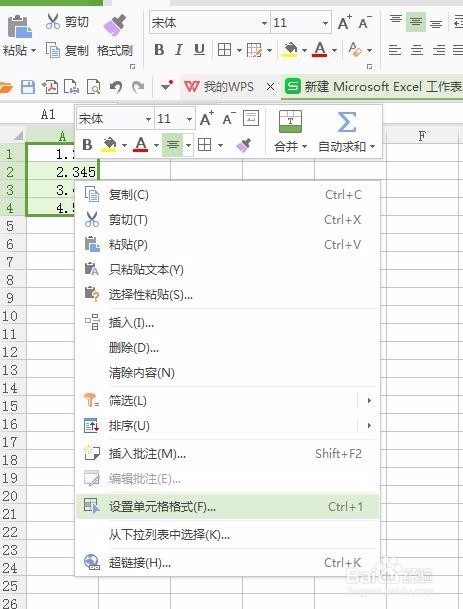Viewport: 463px width, 609px height.
Task: Open the folder icon in quick toolbar
Action: [6, 87]
